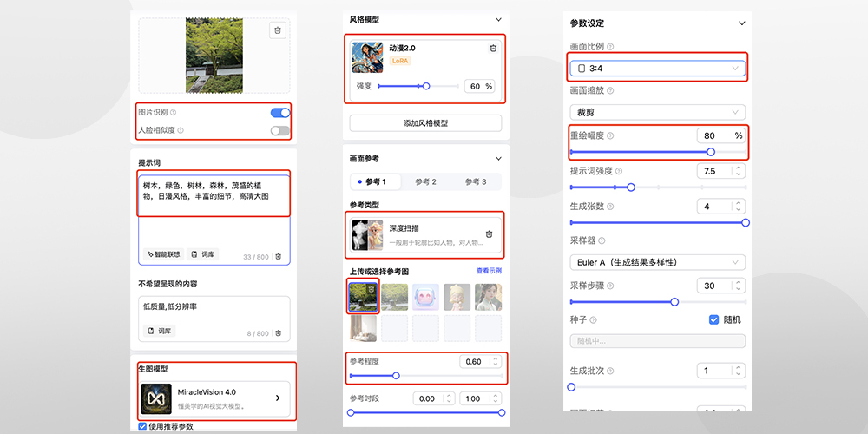Click the 动漫2.0 style model cover image
868x434 pixels.
pyautogui.click(x=367, y=57)
